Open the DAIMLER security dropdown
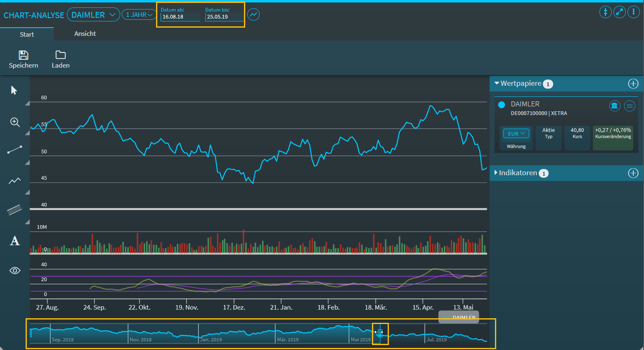 (x=93, y=15)
